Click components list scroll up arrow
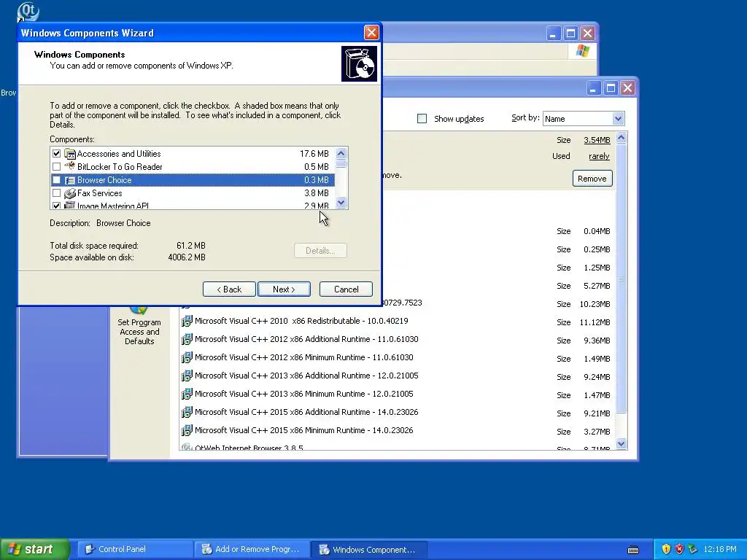This screenshot has height=560, width=747. point(341,153)
